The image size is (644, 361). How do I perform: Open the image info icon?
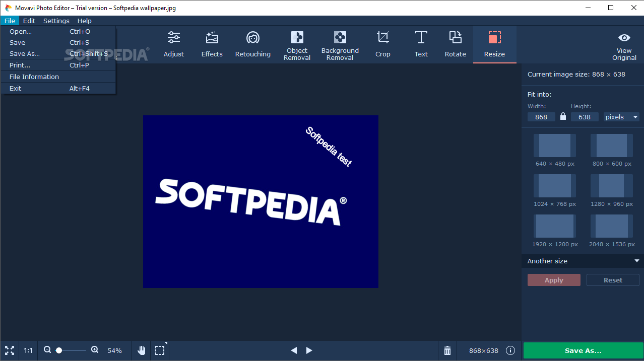pos(510,350)
